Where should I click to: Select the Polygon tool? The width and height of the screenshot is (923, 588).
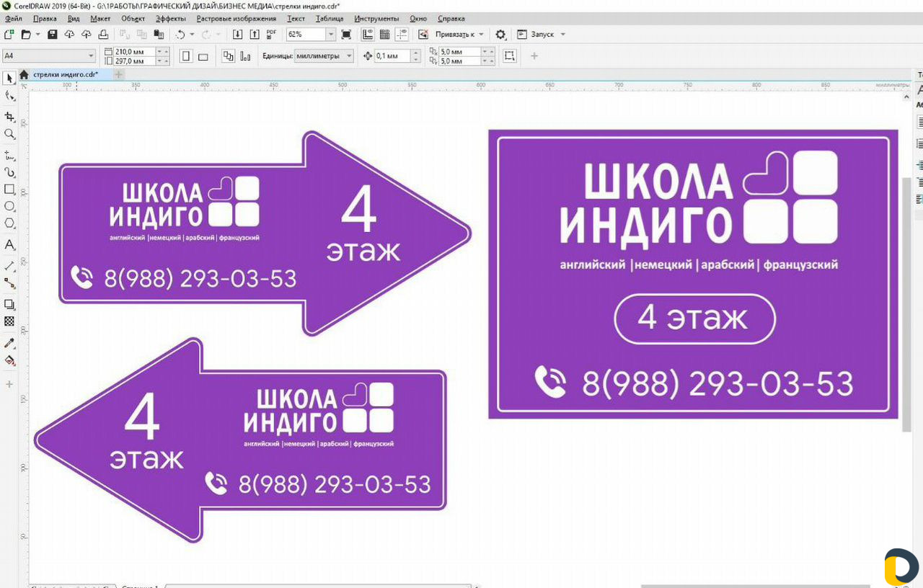[10, 223]
